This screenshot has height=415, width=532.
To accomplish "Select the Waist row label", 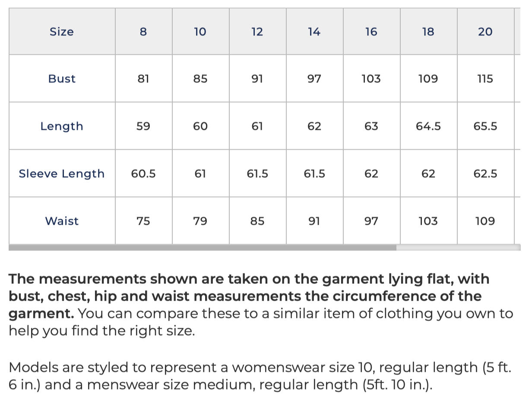I will pyautogui.click(x=62, y=221).
